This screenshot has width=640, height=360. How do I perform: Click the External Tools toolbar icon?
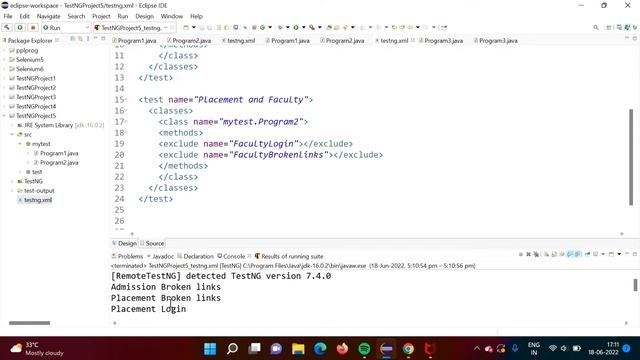tap(312, 27)
